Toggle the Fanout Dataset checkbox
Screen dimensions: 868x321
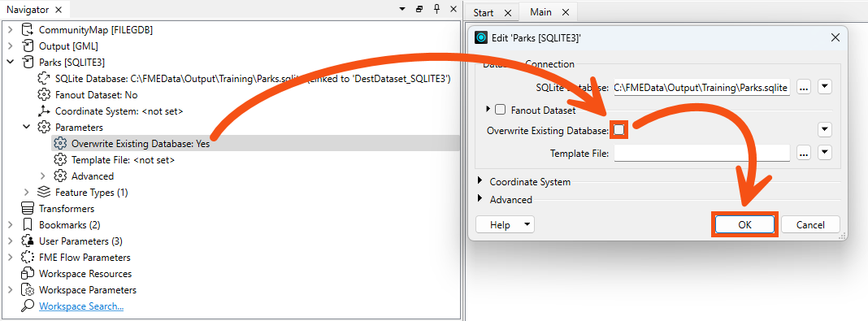point(500,110)
